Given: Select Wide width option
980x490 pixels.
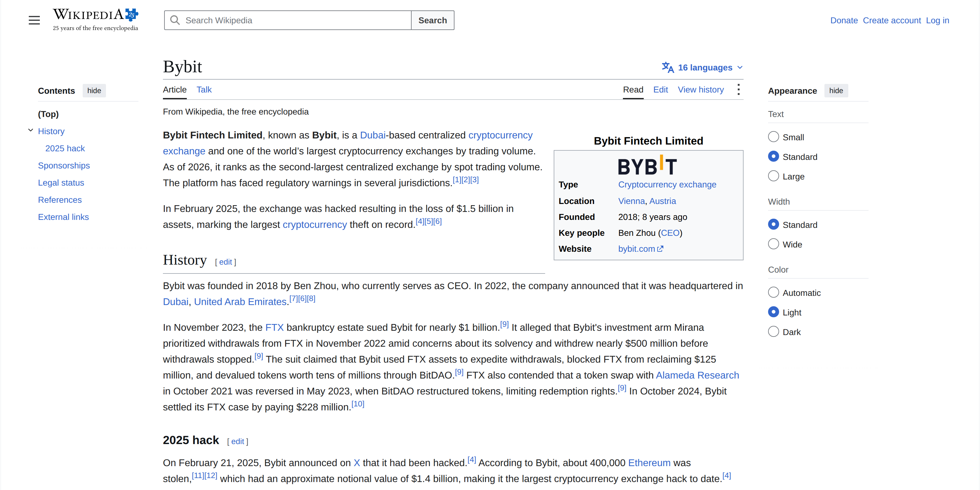Looking at the screenshot, I should tap(773, 244).
